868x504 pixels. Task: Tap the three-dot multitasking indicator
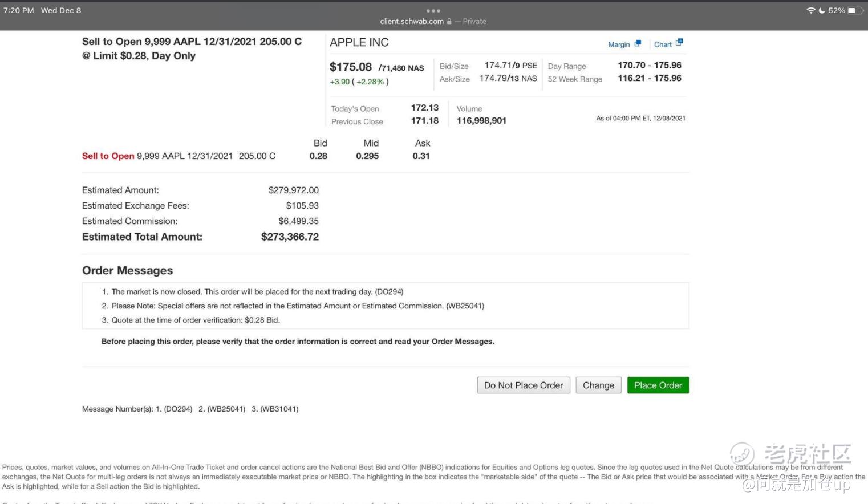tap(433, 11)
